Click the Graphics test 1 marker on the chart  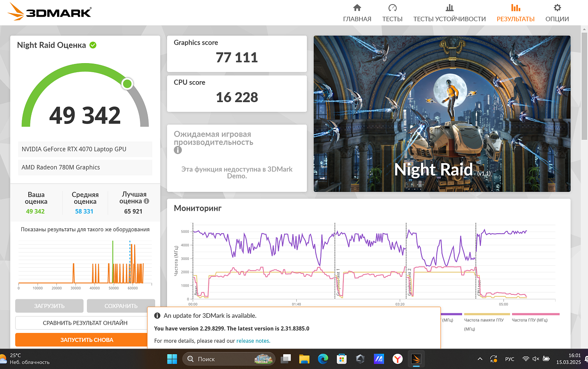pos(338,282)
